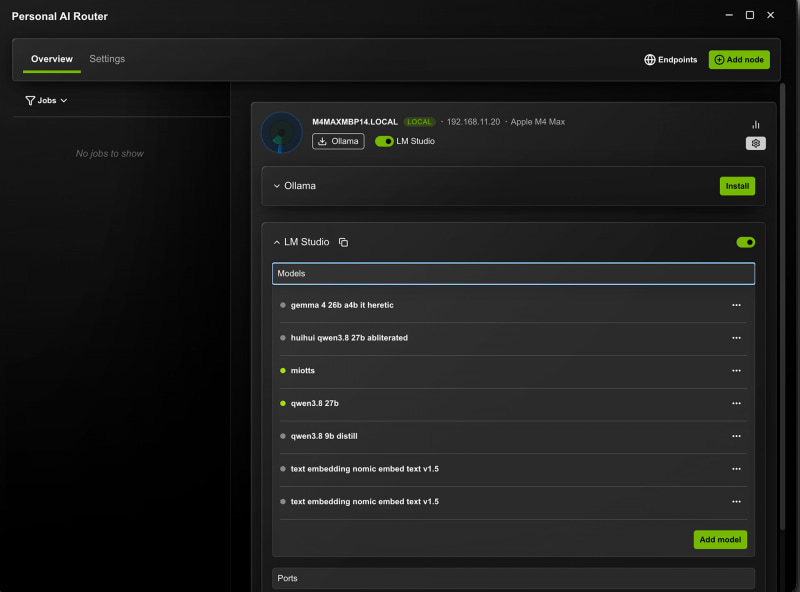Open the Ports section
Viewport: 800px width, 592px height.
[513, 578]
